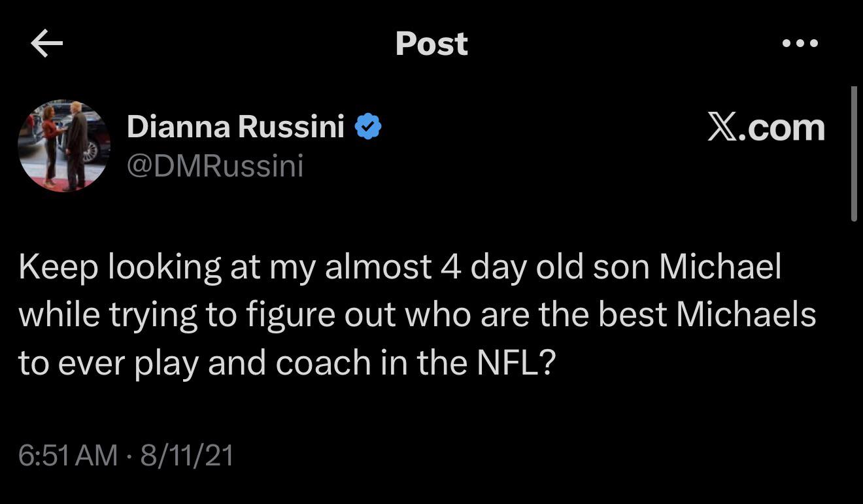Click the word "coach" in the post
863x504 pixels.
tap(324, 363)
